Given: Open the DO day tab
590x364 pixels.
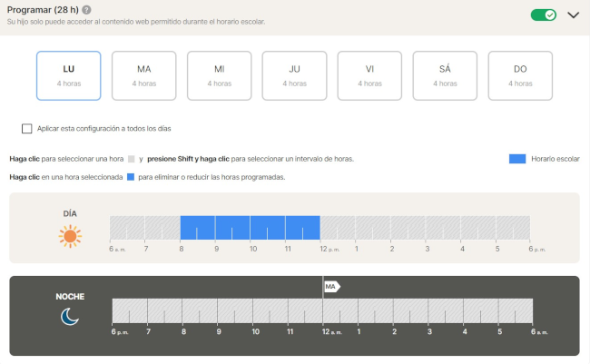Looking at the screenshot, I should (x=520, y=75).
